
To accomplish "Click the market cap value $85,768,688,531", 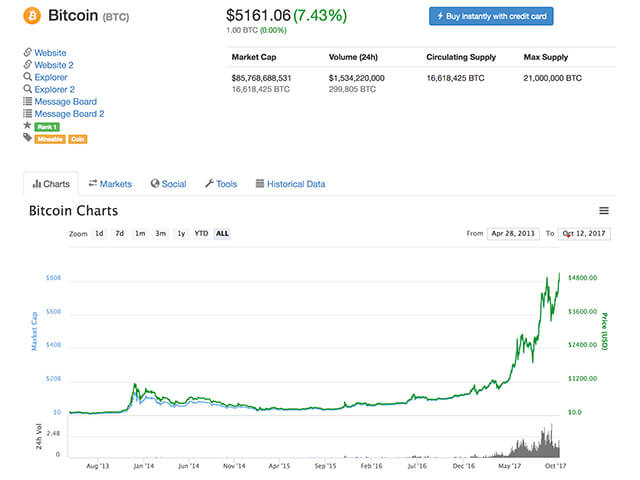I will 262,78.
